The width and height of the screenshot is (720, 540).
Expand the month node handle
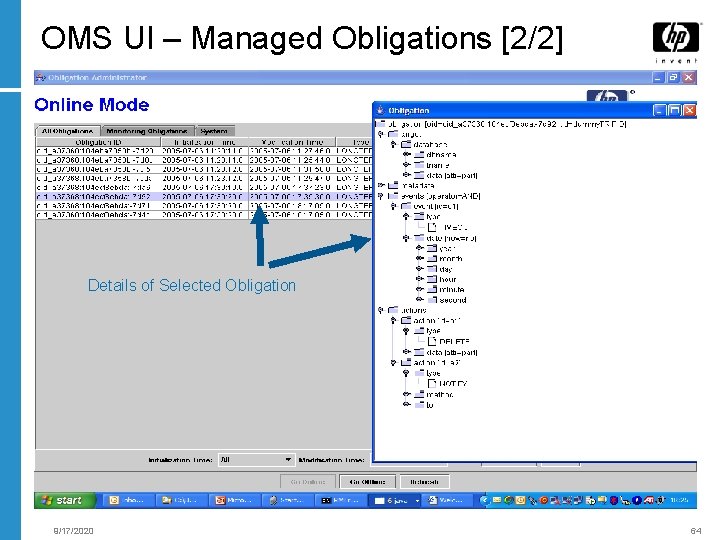[x=419, y=259]
